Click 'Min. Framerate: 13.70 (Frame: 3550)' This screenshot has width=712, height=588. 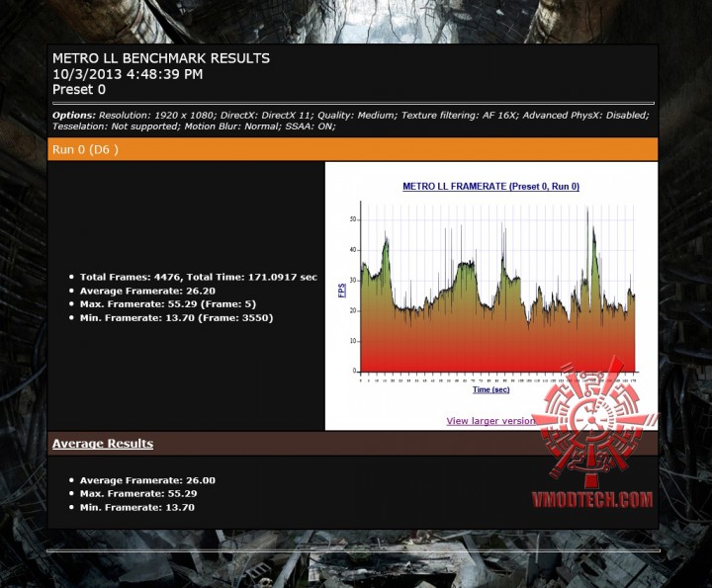177,317
